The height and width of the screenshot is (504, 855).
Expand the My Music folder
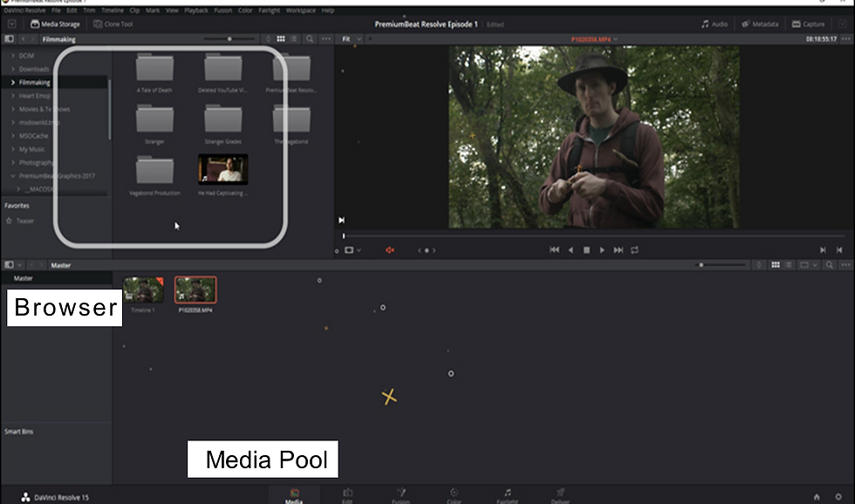[13, 149]
